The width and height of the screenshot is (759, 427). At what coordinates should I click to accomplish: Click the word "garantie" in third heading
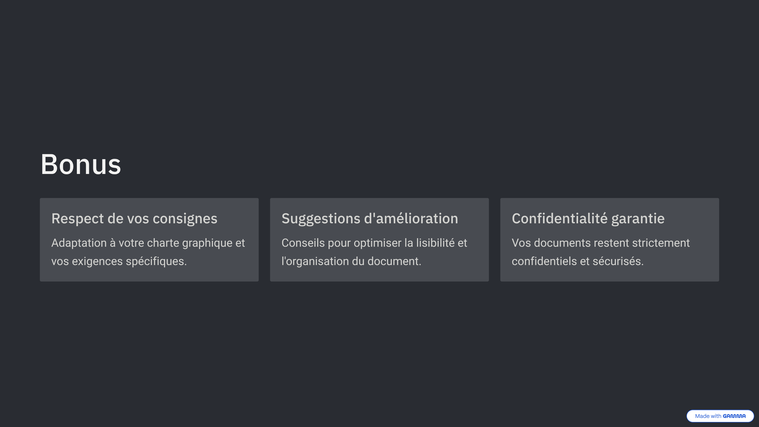coord(636,218)
